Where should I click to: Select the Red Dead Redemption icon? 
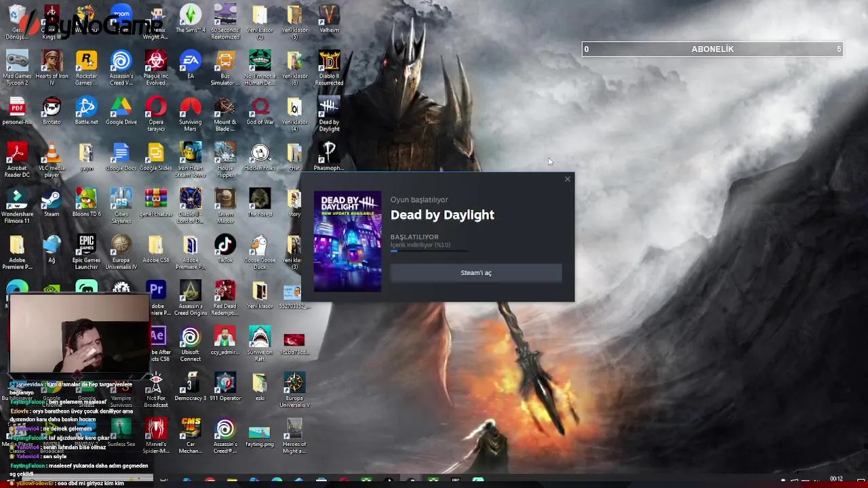[x=225, y=299]
